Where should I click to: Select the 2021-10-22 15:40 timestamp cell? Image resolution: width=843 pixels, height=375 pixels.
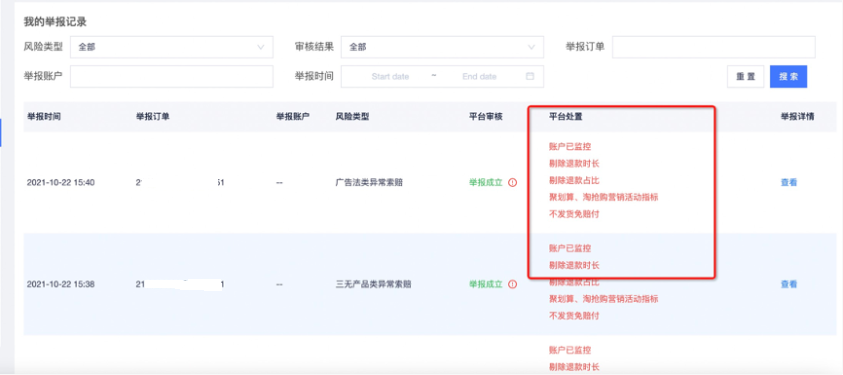pyautogui.click(x=61, y=183)
